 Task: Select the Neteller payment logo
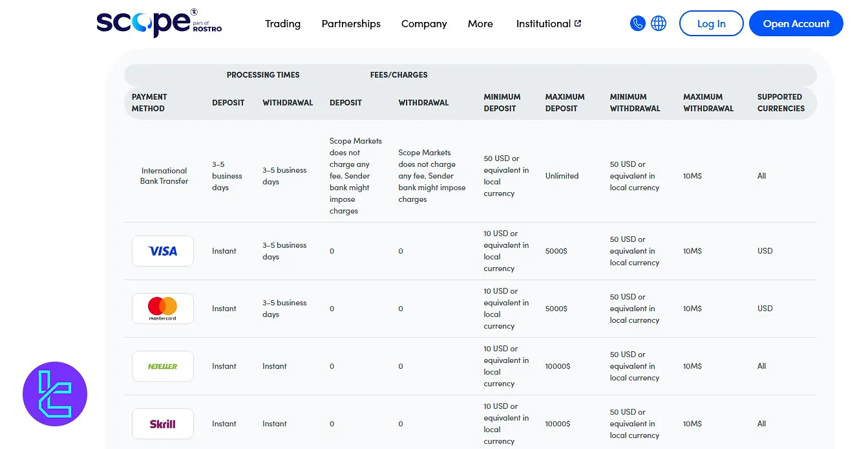(162, 366)
